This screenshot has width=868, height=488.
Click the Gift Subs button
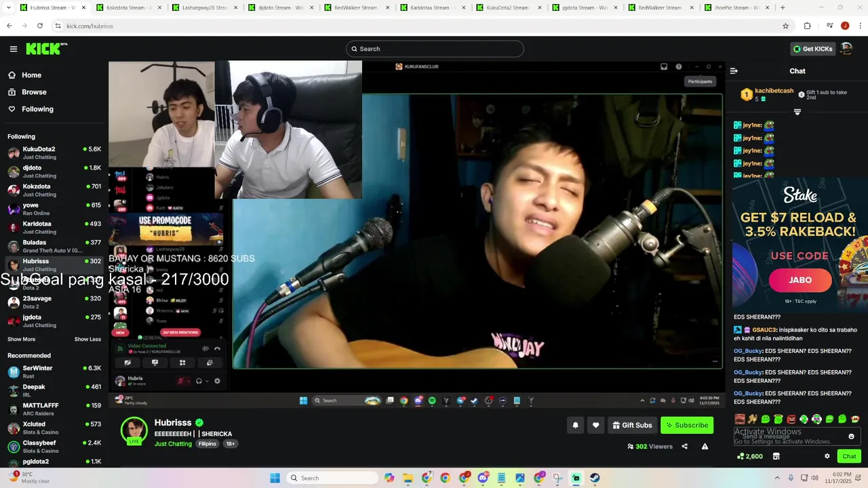(632, 425)
